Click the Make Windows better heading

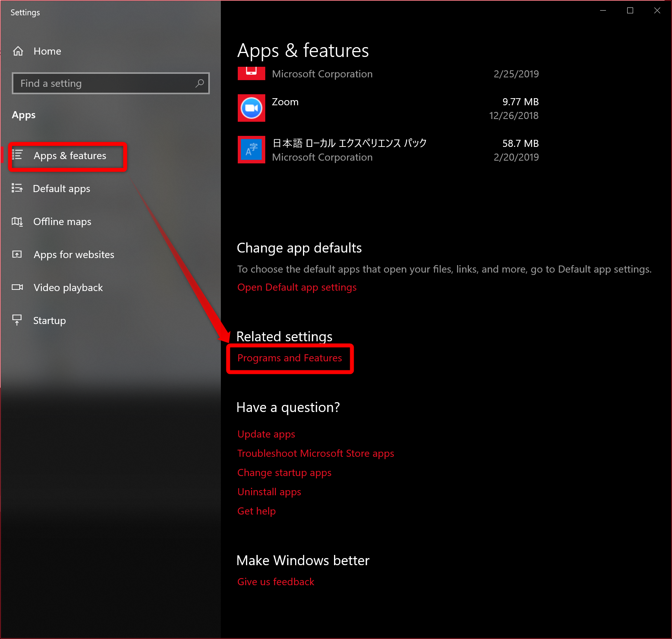(303, 561)
